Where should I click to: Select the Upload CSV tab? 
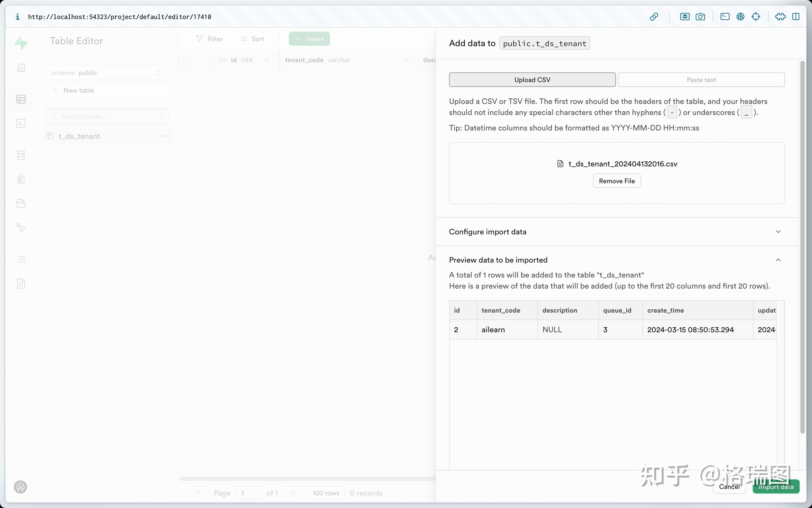pyautogui.click(x=532, y=80)
